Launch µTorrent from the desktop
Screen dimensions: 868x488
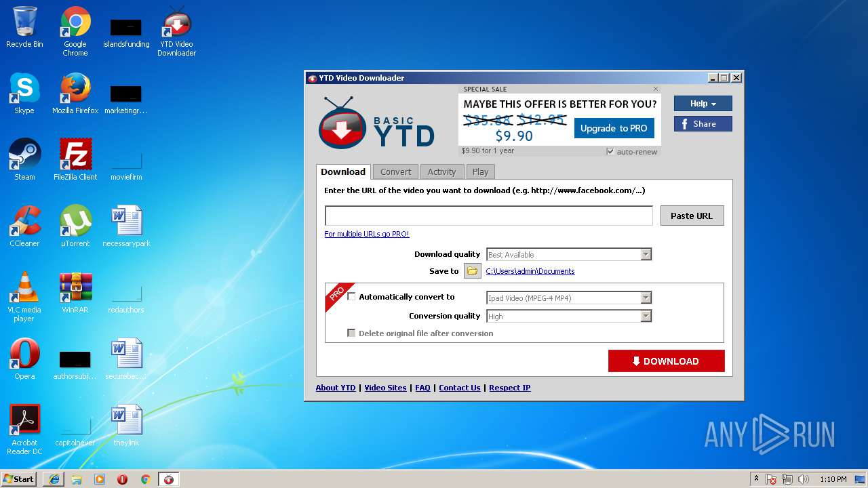click(x=75, y=226)
